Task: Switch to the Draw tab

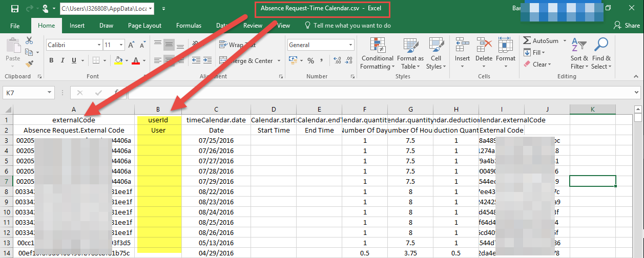Action: (107, 26)
